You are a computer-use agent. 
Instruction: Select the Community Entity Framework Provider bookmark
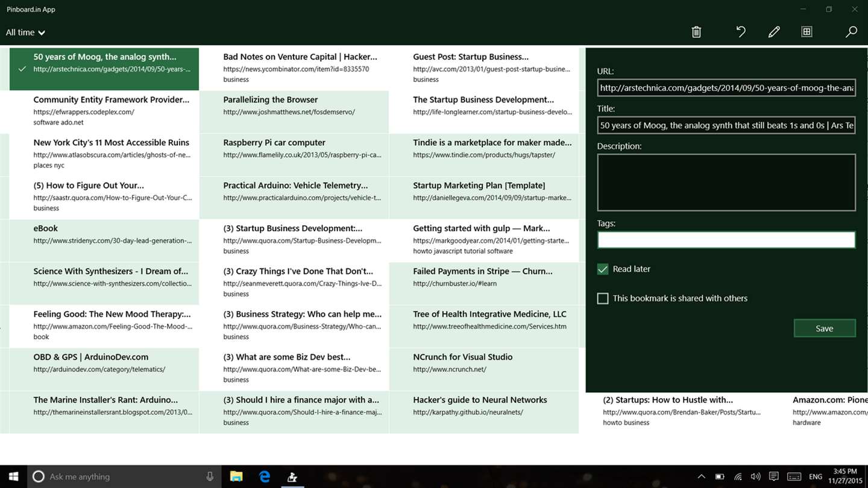[x=104, y=112]
